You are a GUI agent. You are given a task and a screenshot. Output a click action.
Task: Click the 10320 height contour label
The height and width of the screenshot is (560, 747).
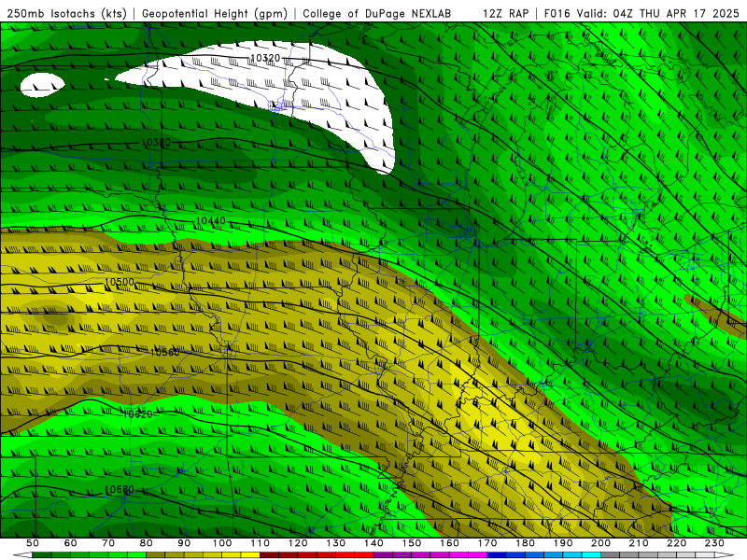point(265,59)
